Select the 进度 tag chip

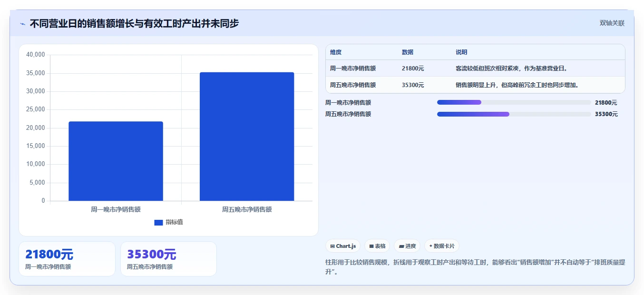click(x=407, y=246)
